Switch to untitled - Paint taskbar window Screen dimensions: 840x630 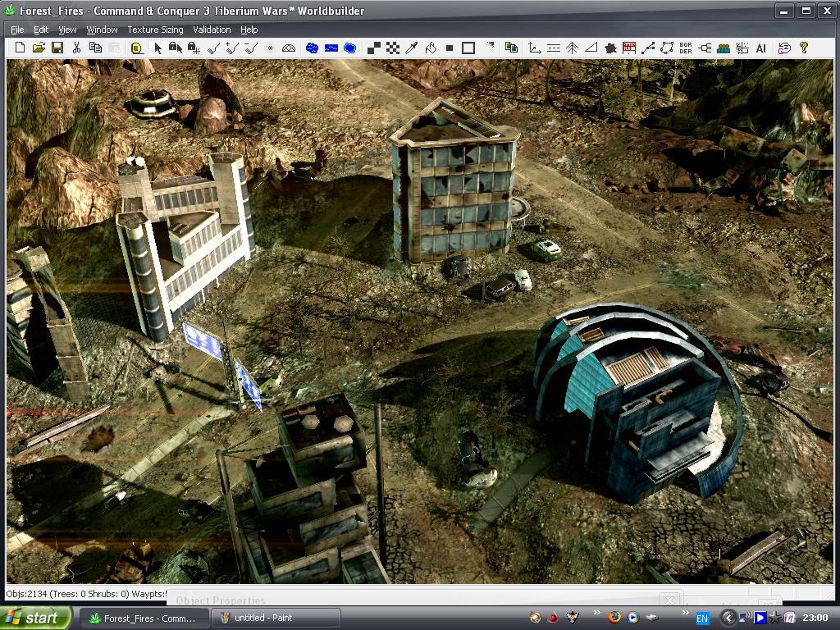tap(276, 618)
